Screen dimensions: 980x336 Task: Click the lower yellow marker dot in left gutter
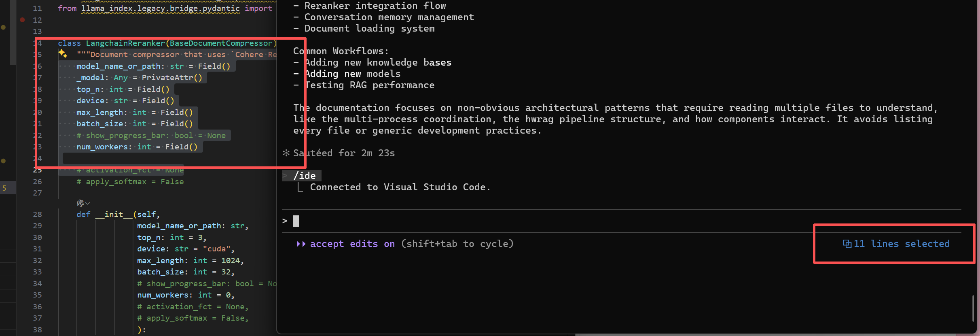(3, 161)
